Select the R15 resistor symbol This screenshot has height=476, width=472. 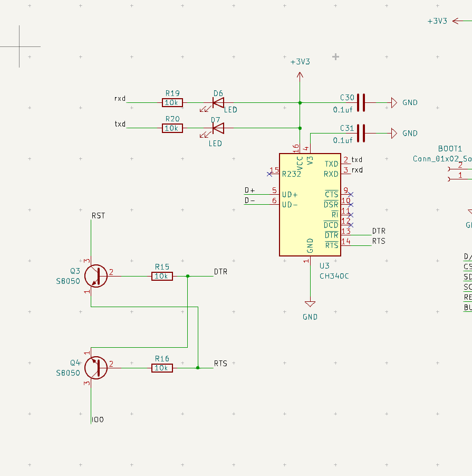[x=162, y=276]
